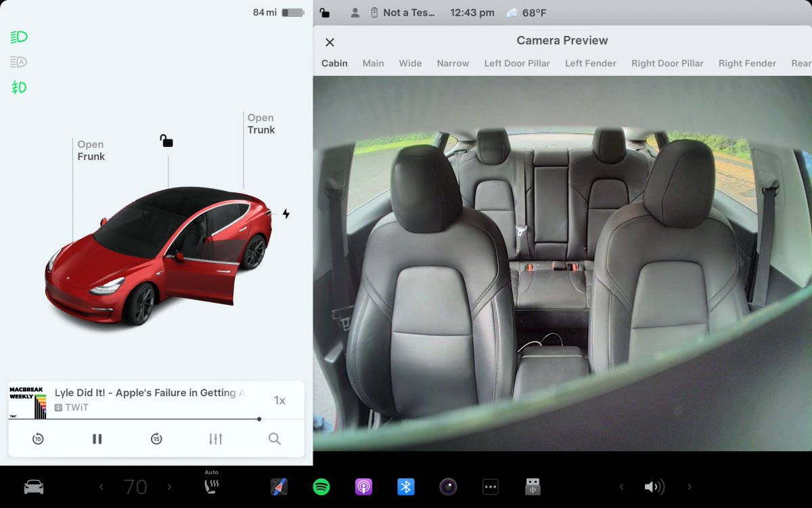
Task: Toggle the high beam headlights icon
Action: tap(18, 37)
